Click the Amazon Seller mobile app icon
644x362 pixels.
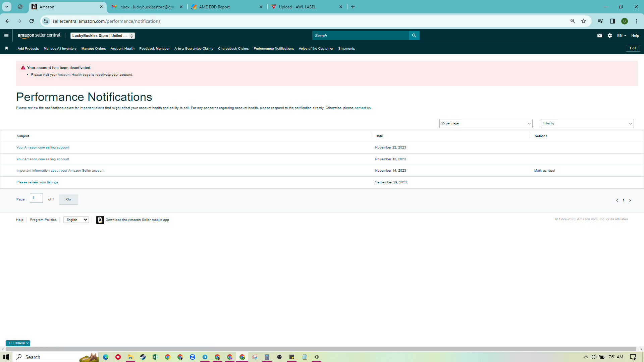(100, 220)
